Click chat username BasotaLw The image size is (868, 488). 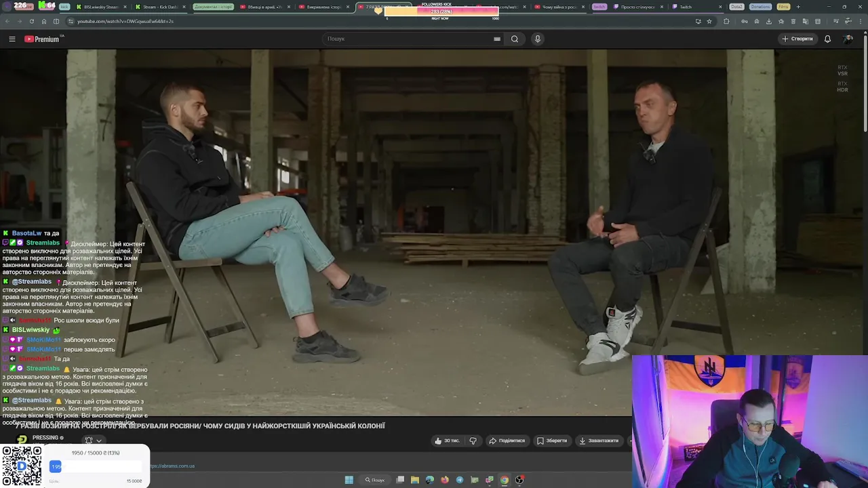pos(26,233)
